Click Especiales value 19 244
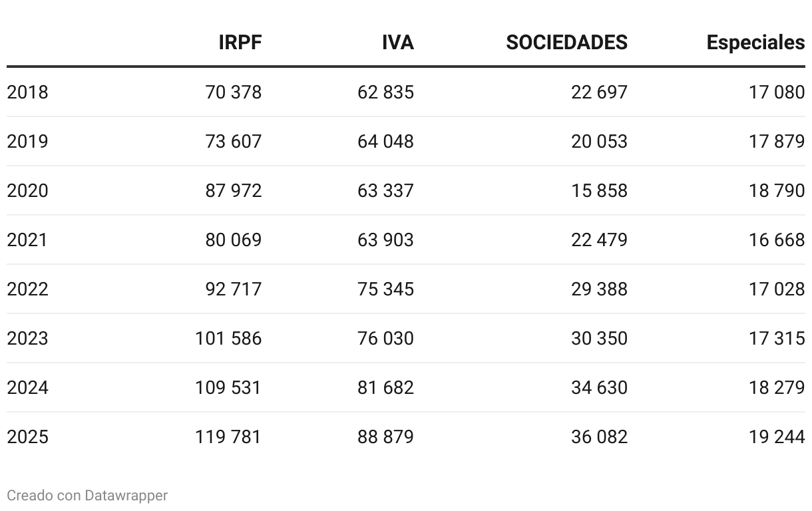The image size is (812, 511). [777, 436]
